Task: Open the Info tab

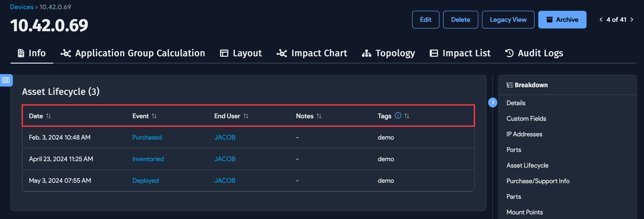Action: (x=32, y=53)
